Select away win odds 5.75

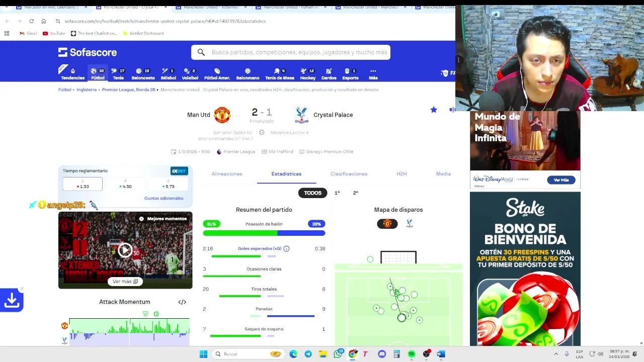tap(168, 184)
